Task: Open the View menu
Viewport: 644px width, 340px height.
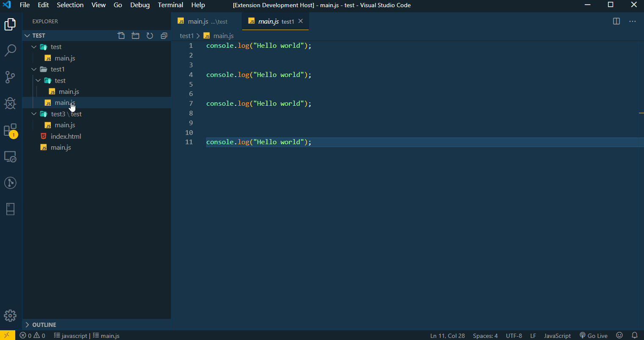Action: pos(99,5)
